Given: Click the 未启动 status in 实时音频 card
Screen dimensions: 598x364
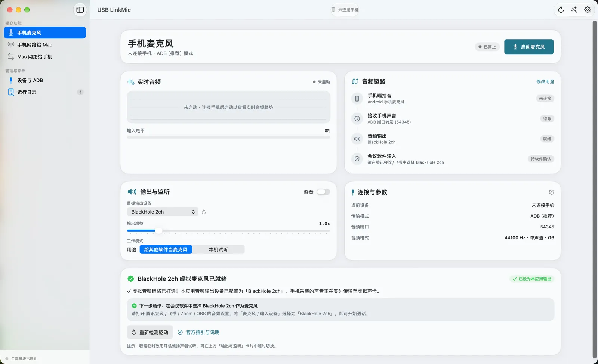Looking at the screenshot, I should [321, 82].
